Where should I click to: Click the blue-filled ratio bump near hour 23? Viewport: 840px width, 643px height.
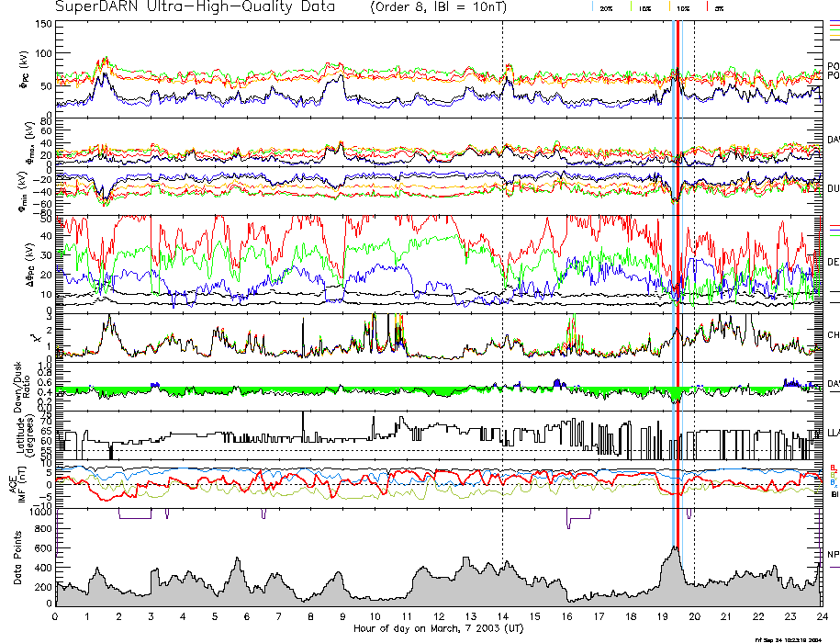(x=790, y=382)
